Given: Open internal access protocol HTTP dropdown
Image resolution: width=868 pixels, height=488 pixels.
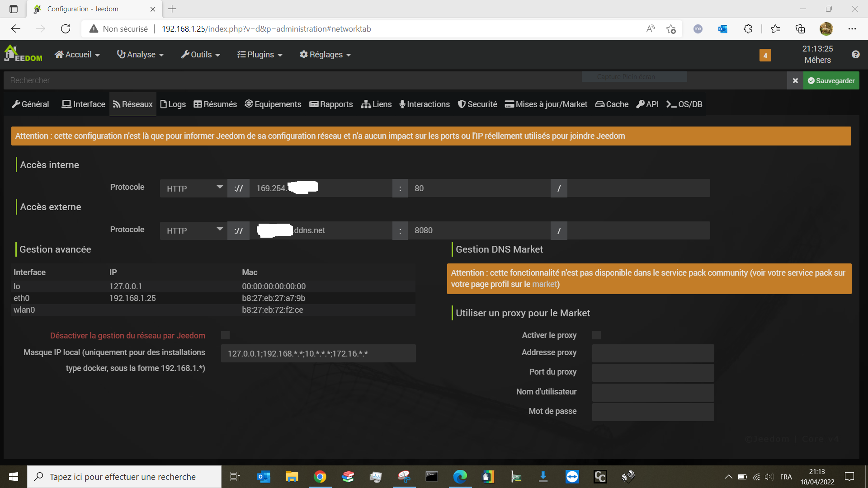Looking at the screenshot, I should [193, 188].
